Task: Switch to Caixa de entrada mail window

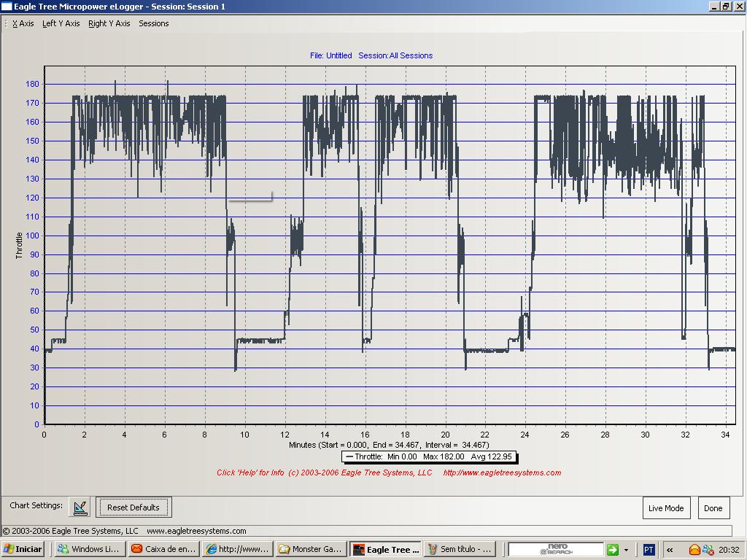Action: pyautogui.click(x=163, y=550)
